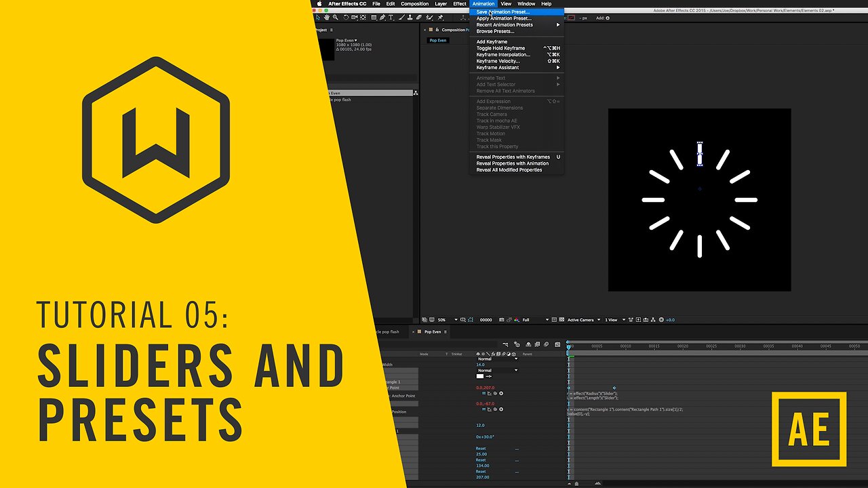Toggle frame blending in timeline header

pyautogui.click(x=536, y=344)
